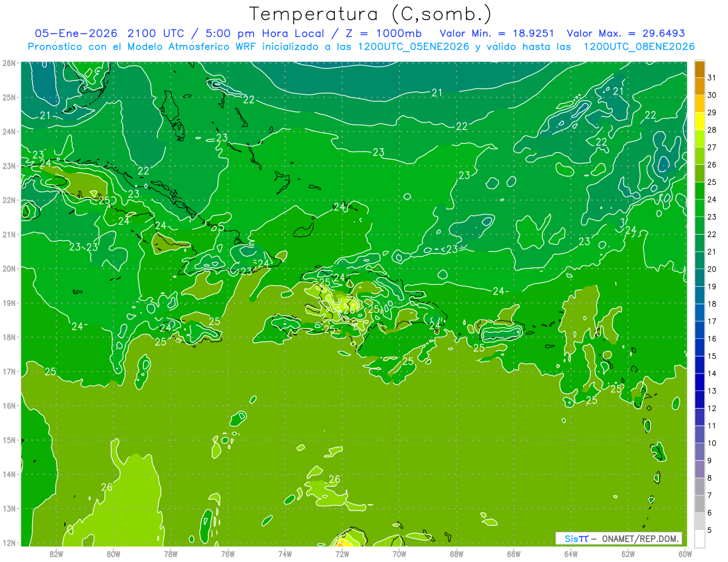Click the color bar label 15
The width and height of the screenshot is (728, 562).
pos(712,356)
